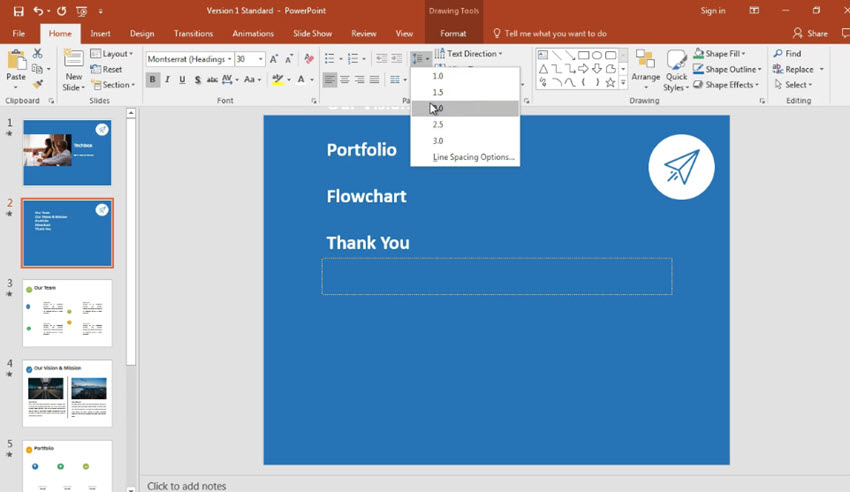This screenshot has height=492, width=850.
Task: Select slide 3 Our Team thumbnail
Action: [x=68, y=313]
